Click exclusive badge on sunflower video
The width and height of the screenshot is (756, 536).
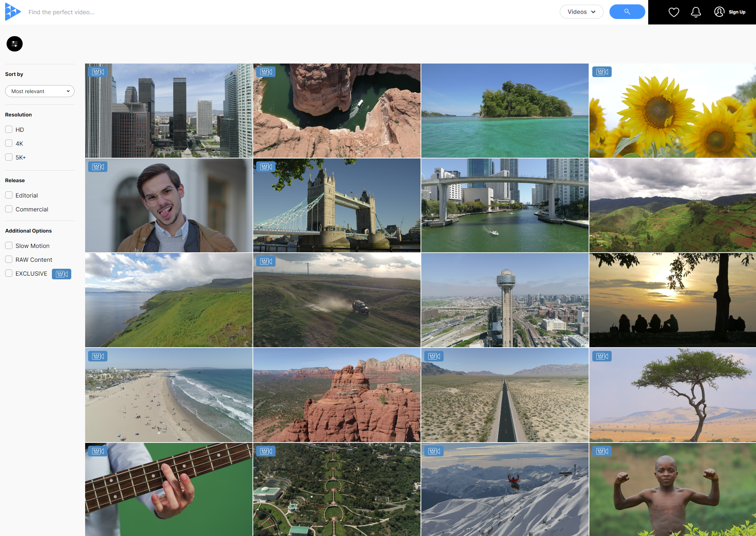coord(601,72)
